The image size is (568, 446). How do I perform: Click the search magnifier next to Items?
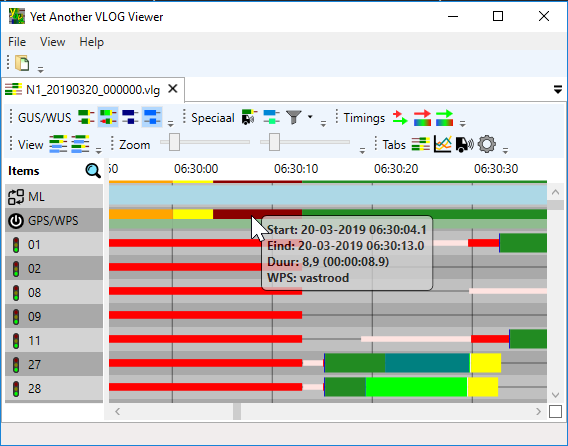93,170
